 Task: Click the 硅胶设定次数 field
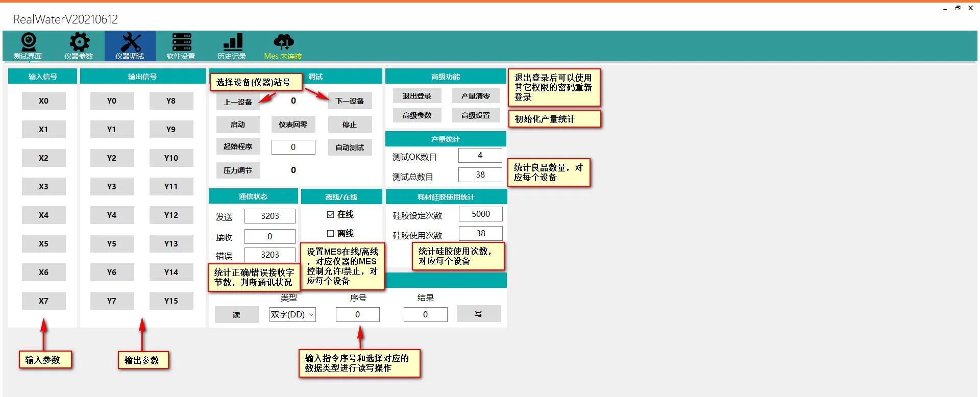pos(481,214)
